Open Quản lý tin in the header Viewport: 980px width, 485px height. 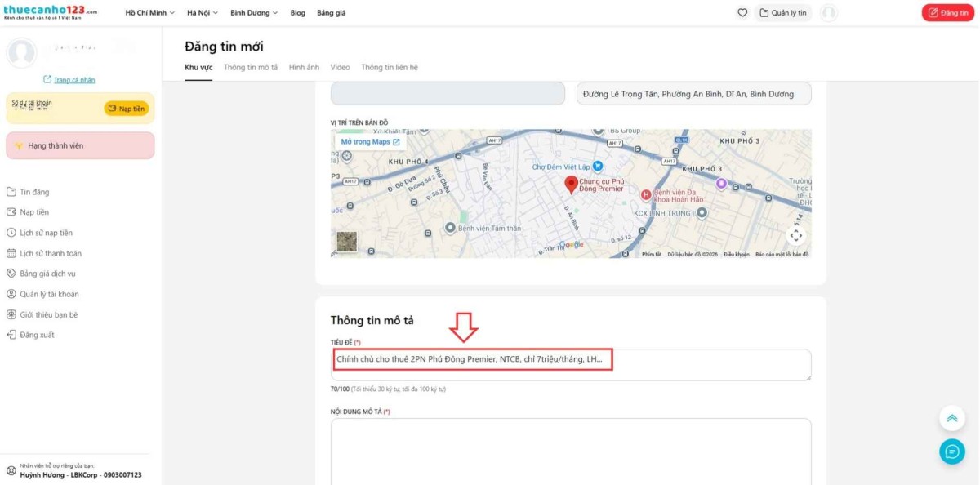pyautogui.click(x=782, y=13)
